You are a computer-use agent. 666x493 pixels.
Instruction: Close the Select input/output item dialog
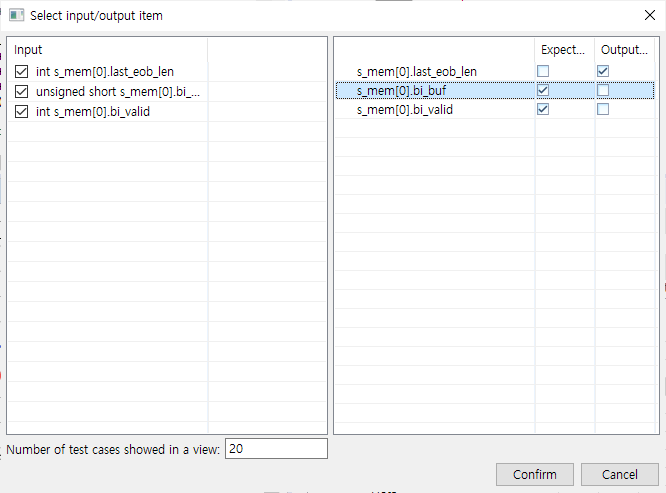pyautogui.click(x=649, y=15)
